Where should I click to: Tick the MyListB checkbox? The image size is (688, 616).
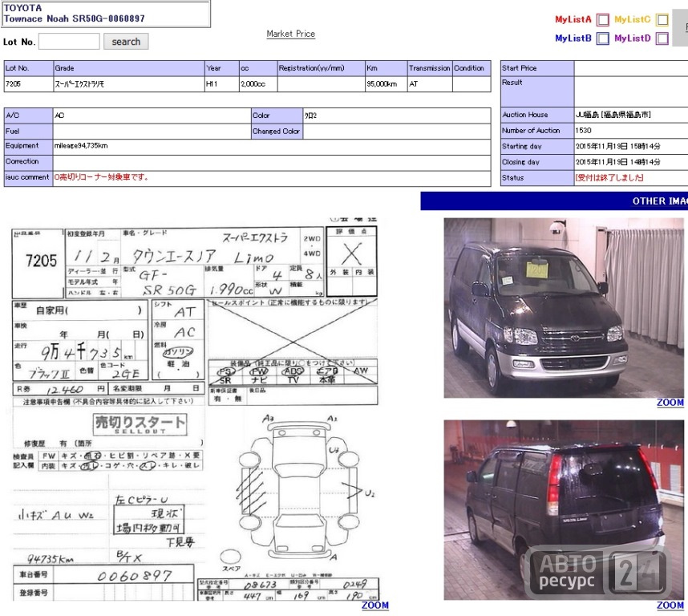point(603,38)
